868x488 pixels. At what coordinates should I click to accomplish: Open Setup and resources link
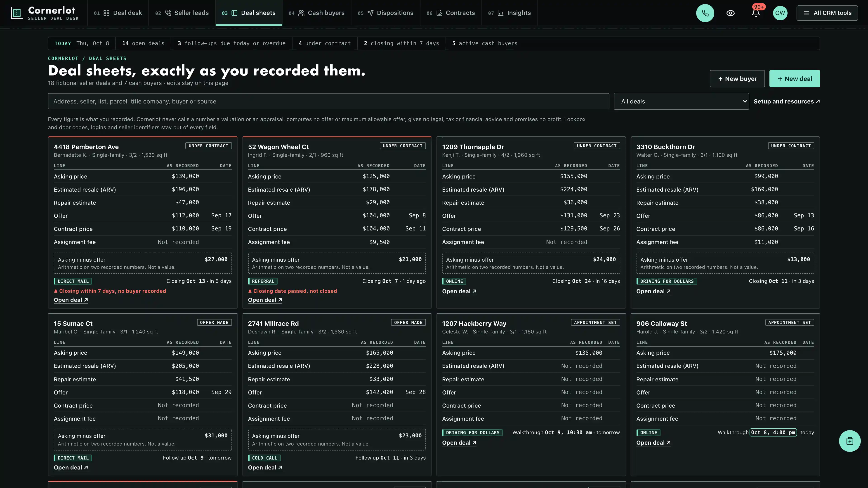(786, 101)
